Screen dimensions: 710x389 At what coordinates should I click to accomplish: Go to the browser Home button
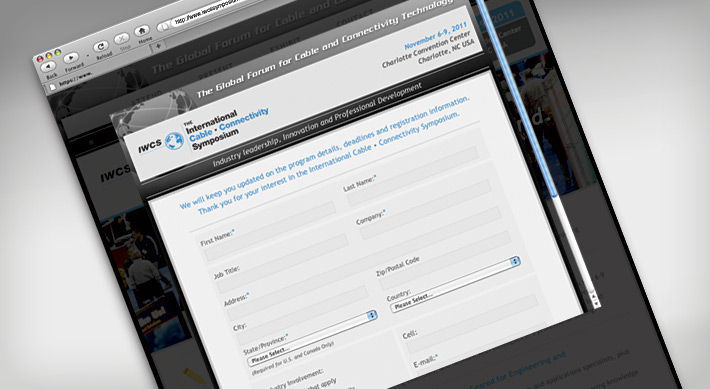point(142,31)
